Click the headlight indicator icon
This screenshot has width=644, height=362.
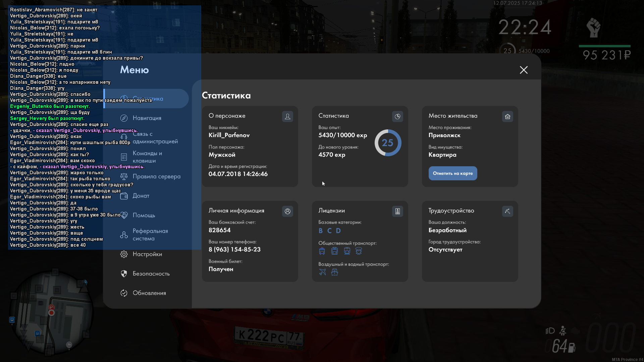coord(550,331)
